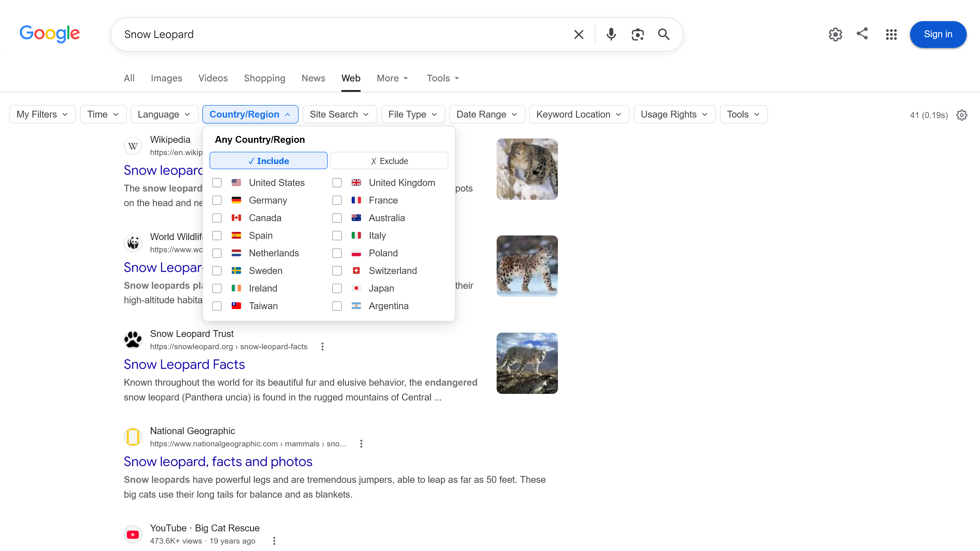Open the Tools dropdown in filter bar
This screenshot has height=551, width=980.
(743, 115)
